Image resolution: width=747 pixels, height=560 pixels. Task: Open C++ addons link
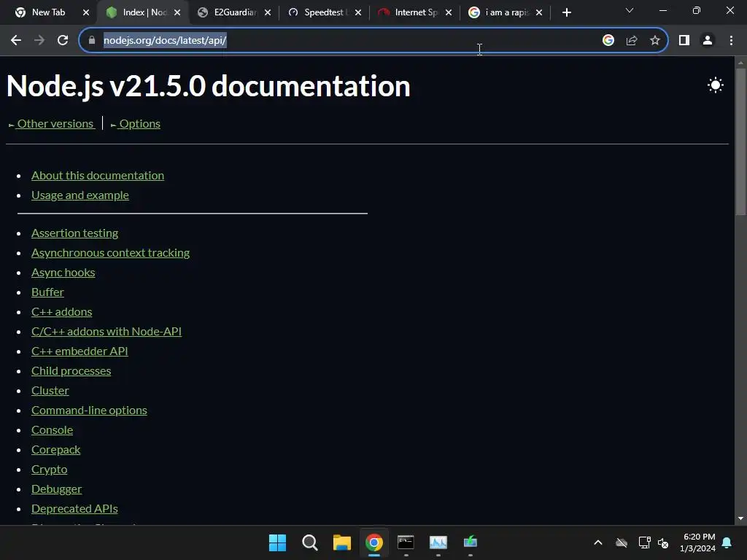(62, 312)
